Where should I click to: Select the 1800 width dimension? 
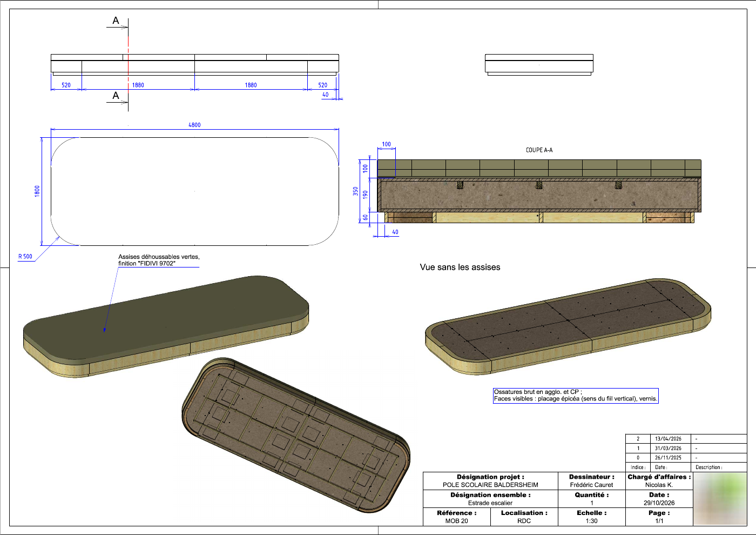click(37, 191)
